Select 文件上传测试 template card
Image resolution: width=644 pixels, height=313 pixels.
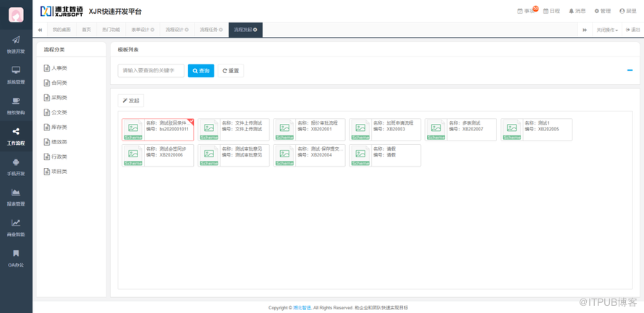point(233,130)
